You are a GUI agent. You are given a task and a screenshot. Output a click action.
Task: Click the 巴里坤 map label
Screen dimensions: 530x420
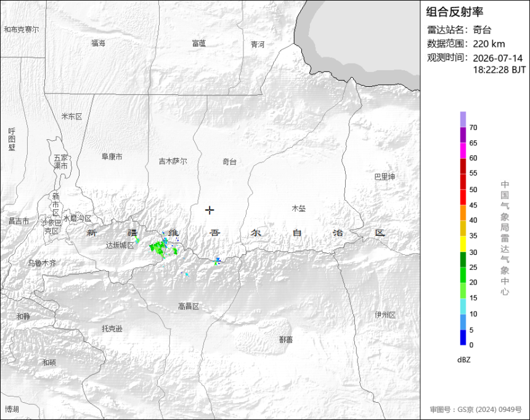(x=385, y=176)
